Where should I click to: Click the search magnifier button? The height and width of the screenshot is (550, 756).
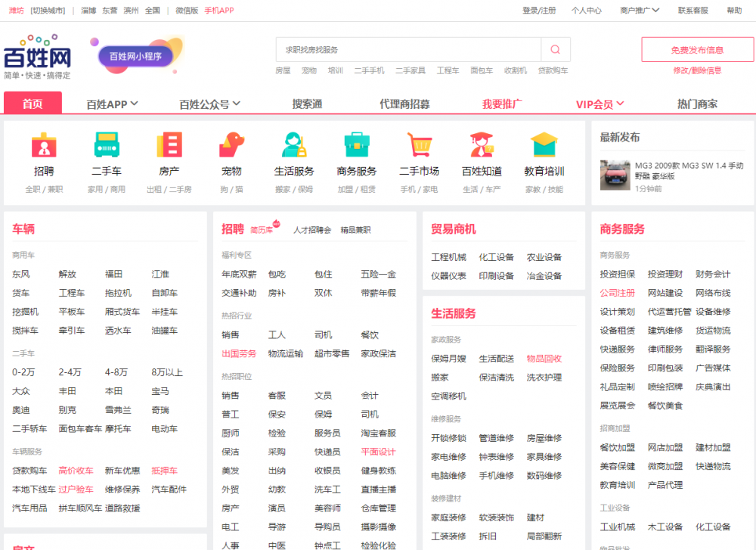[x=556, y=50]
